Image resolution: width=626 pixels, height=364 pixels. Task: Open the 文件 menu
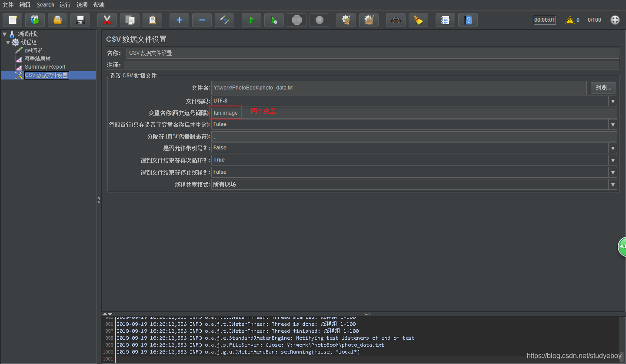(8, 5)
